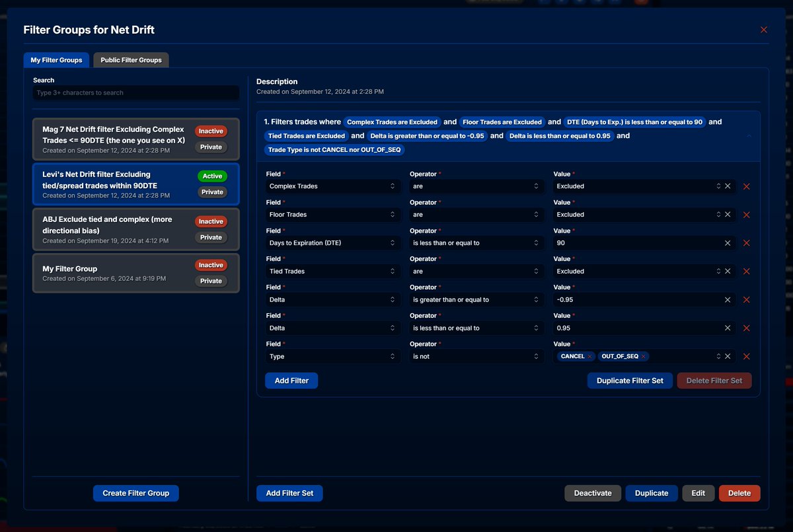Screen dimensions: 793x532
Task: Delete the Delta greater-than filter row
Action: 747,300
